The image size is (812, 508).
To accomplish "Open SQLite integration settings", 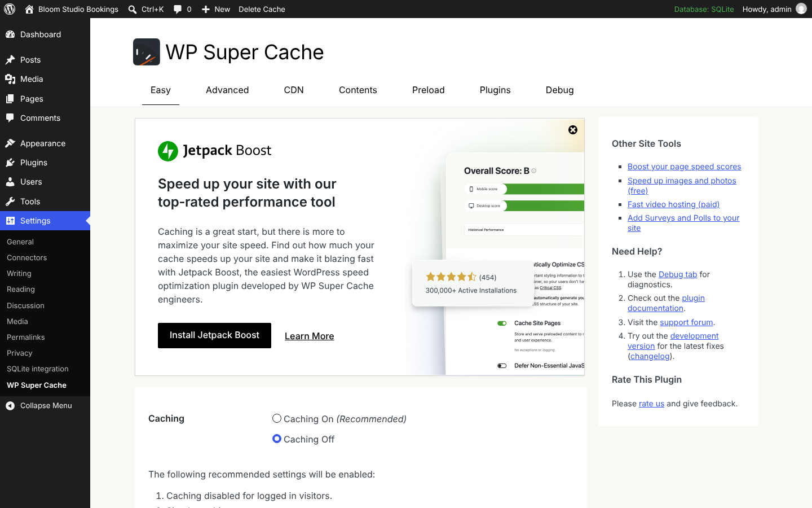I will click(45, 369).
